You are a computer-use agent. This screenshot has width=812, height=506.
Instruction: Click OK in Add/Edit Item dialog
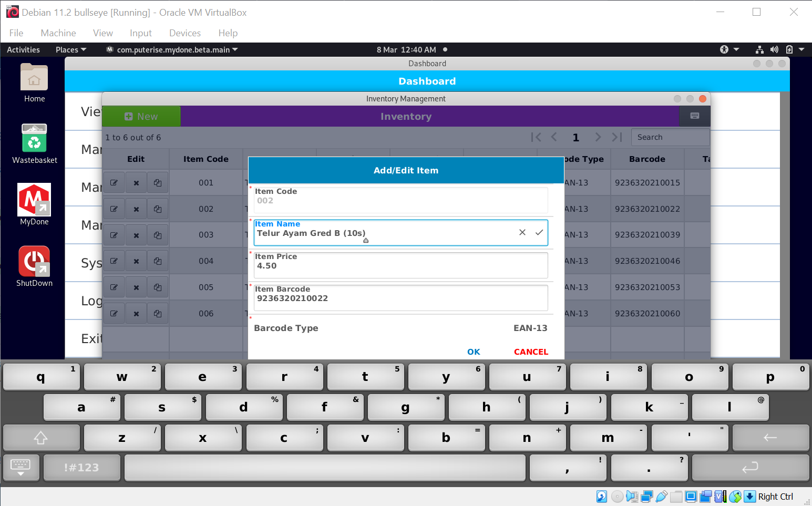(x=474, y=352)
